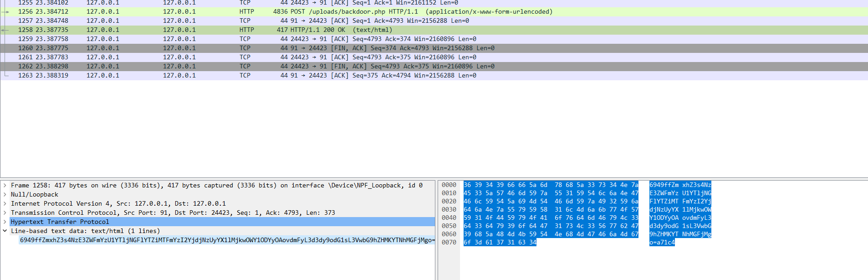Expand the Hypertext Transfer Protocol node
The width and height of the screenshot is (868, 280).
coord(5,222)
